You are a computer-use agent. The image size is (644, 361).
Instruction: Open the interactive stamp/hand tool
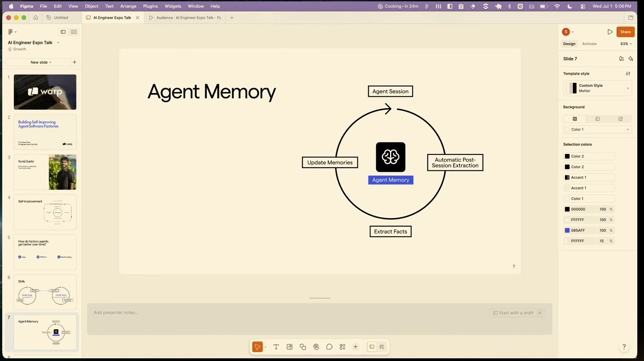[316, 347]
